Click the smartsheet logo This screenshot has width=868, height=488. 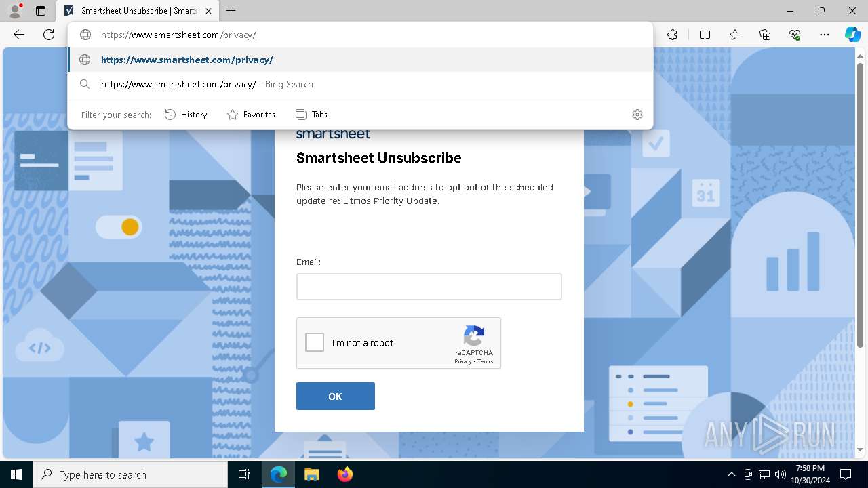click(x=333, y=134)
